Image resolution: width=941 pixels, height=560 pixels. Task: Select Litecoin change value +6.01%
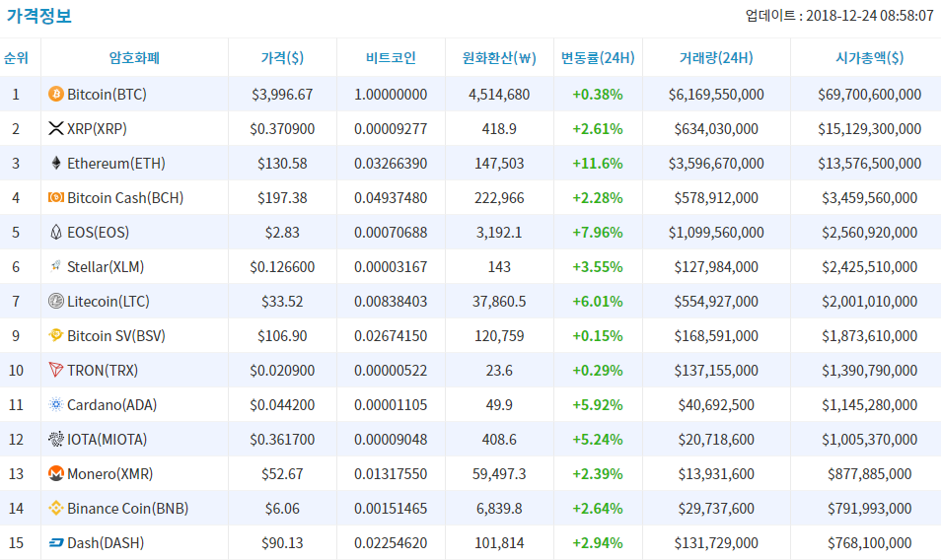[598, 301]
